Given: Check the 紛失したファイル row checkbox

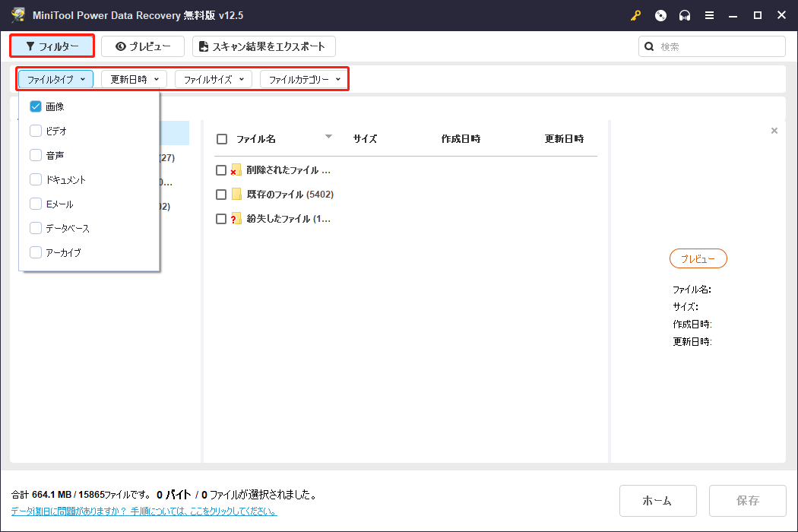Looking at the screenshot, I should click(221, 219).
